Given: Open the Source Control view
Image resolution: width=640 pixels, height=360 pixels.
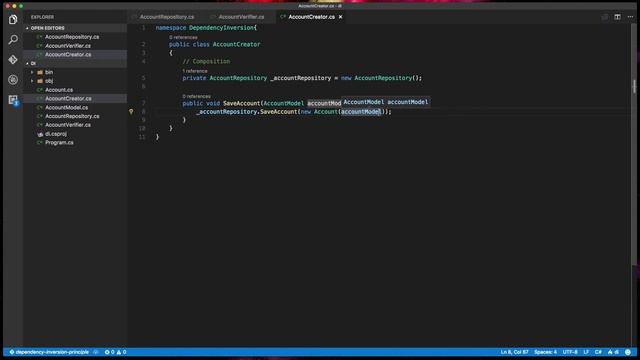Looking at the screenshot, I should coord(13,60).
